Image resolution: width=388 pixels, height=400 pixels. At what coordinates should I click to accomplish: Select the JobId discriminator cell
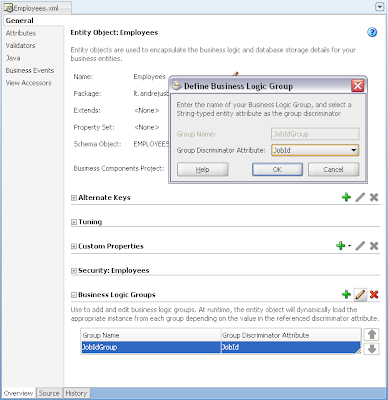coord(291,347)
